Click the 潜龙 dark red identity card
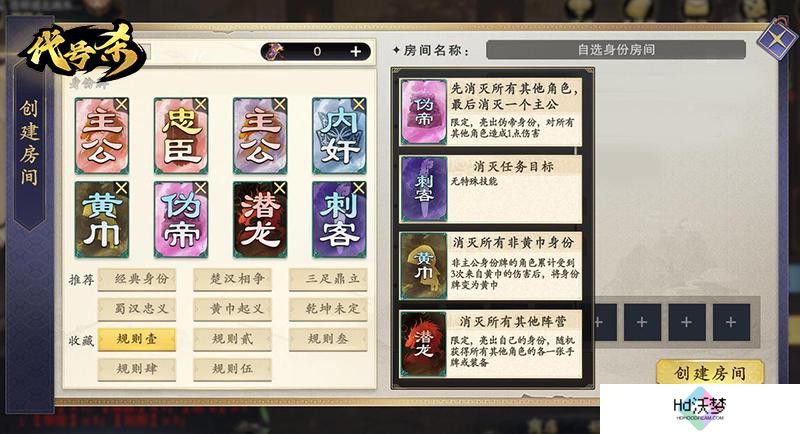This screenshot has width=800, height=434. point(260,220)
